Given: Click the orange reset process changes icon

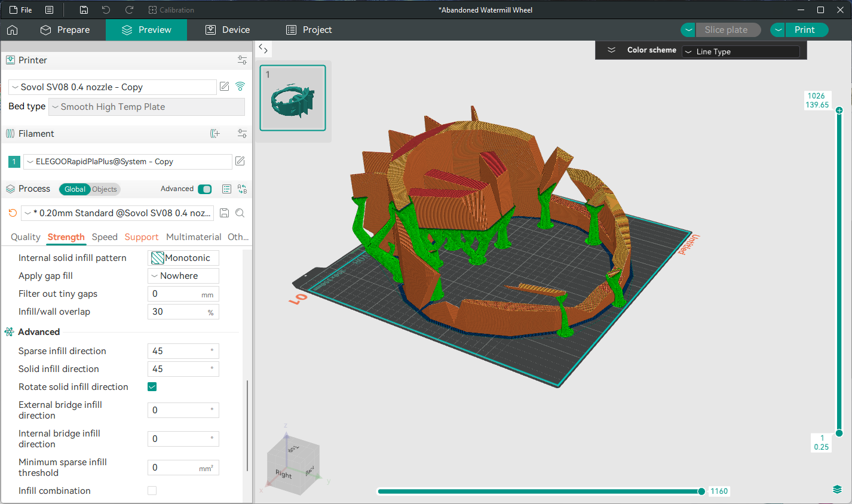Looking at the screenshot, I should click(13, 213).
